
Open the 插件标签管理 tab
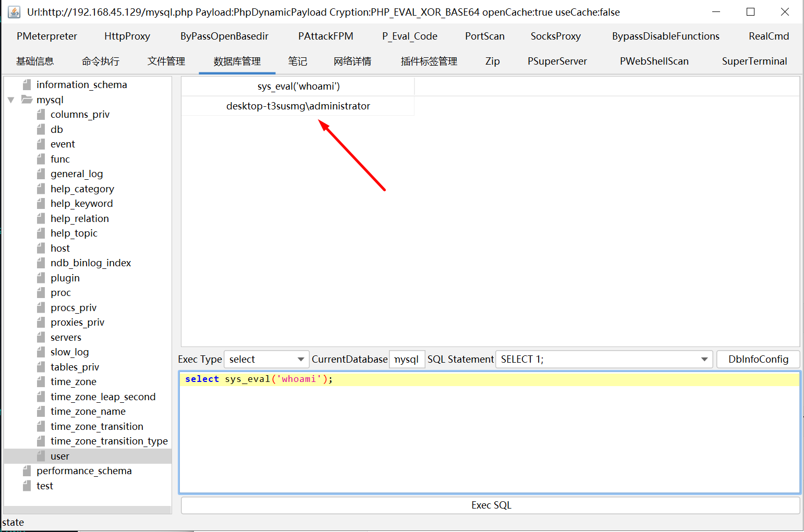[x=429, y=61]
